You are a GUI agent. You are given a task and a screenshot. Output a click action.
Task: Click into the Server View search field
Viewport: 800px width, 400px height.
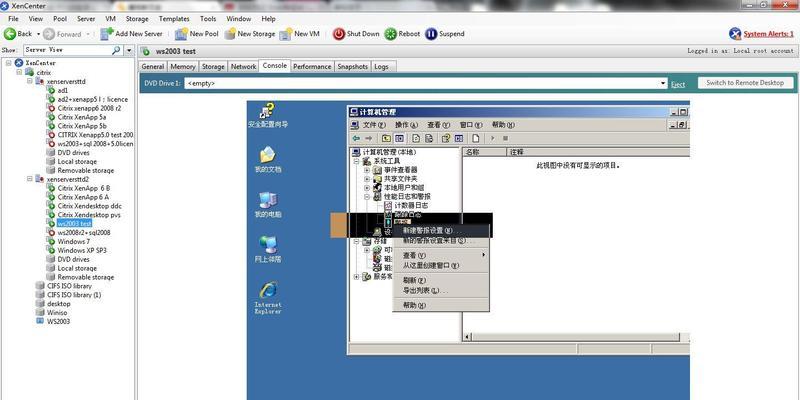(x=67, y=50)
